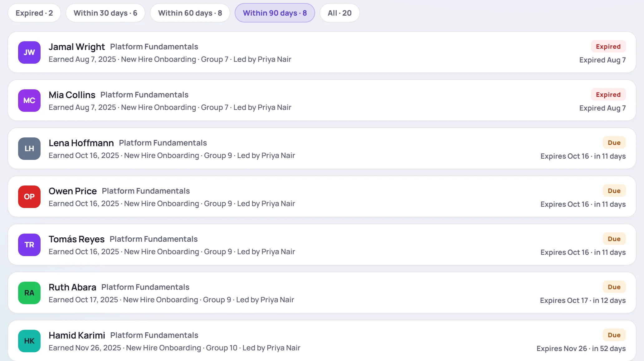
Task: Click the active Within 90 days filter
Action: tap(275, 13)
